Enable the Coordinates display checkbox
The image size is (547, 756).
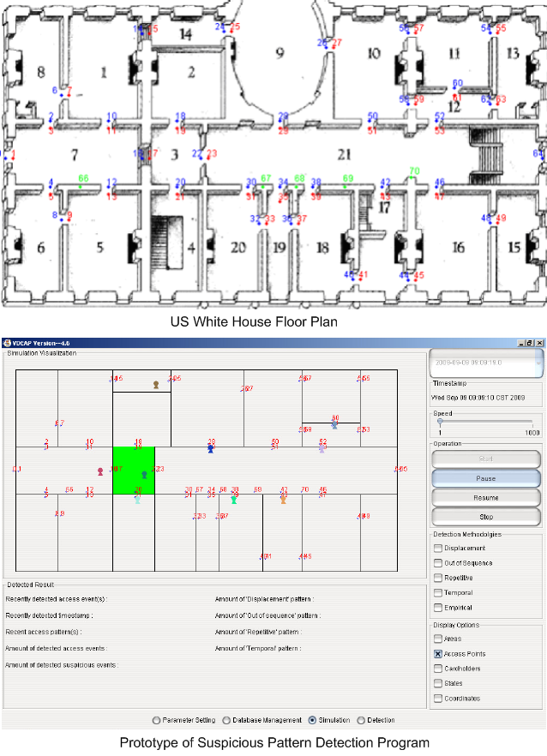pos(438,698)
